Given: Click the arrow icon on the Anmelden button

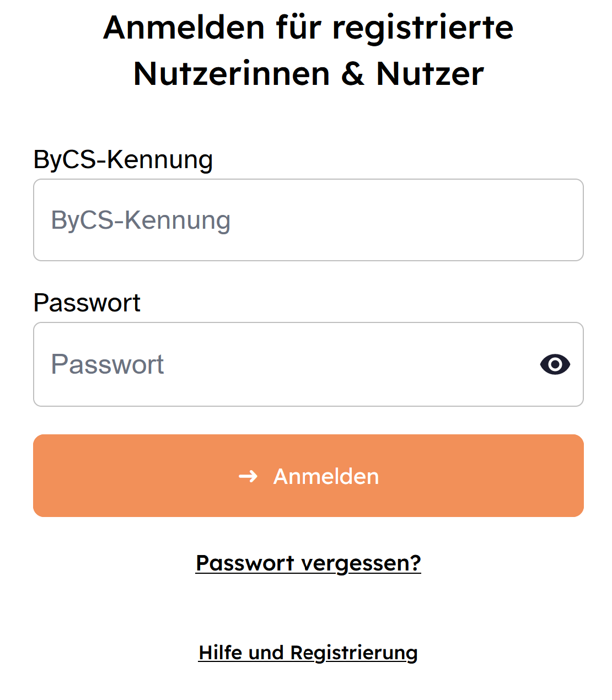Looking at the screenshot, I should point(248,476).
